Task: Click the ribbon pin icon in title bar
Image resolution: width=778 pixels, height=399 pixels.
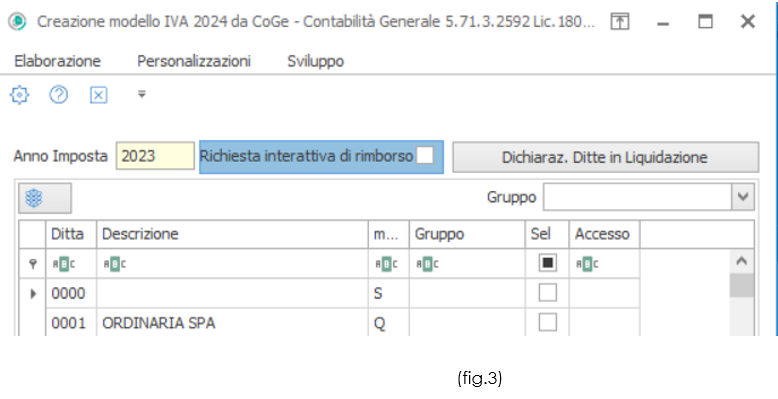Action: coord(620,21)
